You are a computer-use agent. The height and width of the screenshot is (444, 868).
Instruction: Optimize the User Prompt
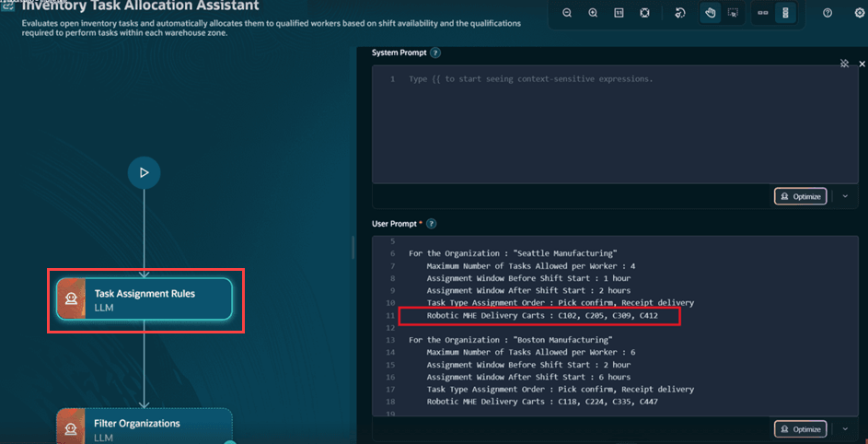(x=801, y=429)
